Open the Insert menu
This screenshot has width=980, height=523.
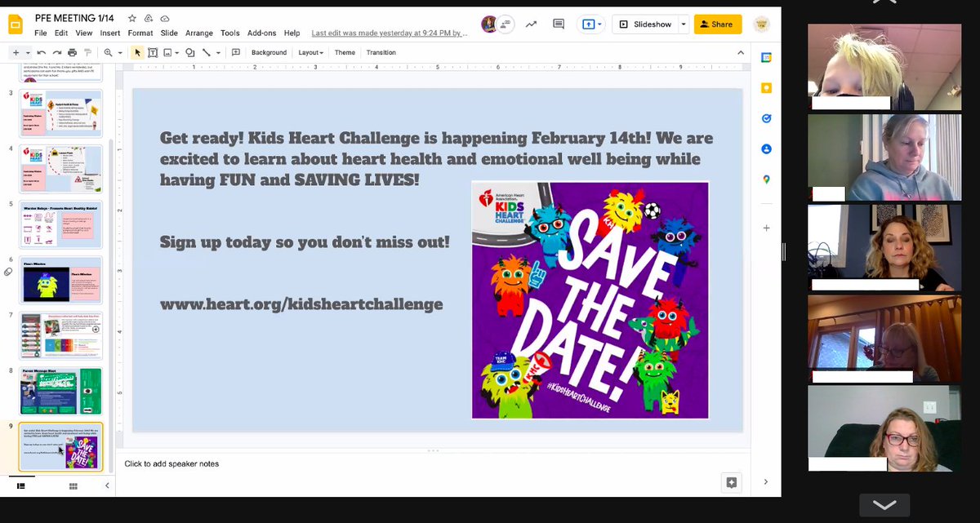(109, 33)
